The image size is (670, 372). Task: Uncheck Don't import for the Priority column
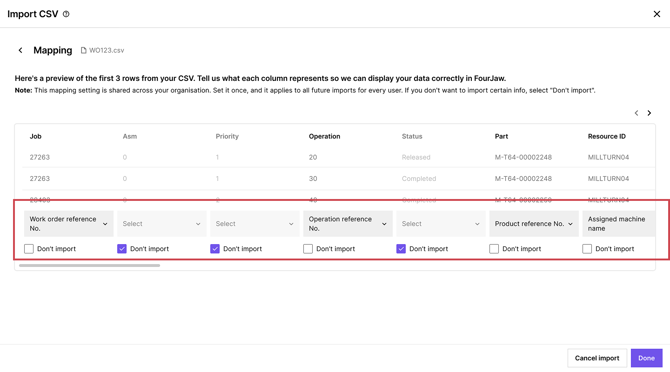tap(215, 249)
